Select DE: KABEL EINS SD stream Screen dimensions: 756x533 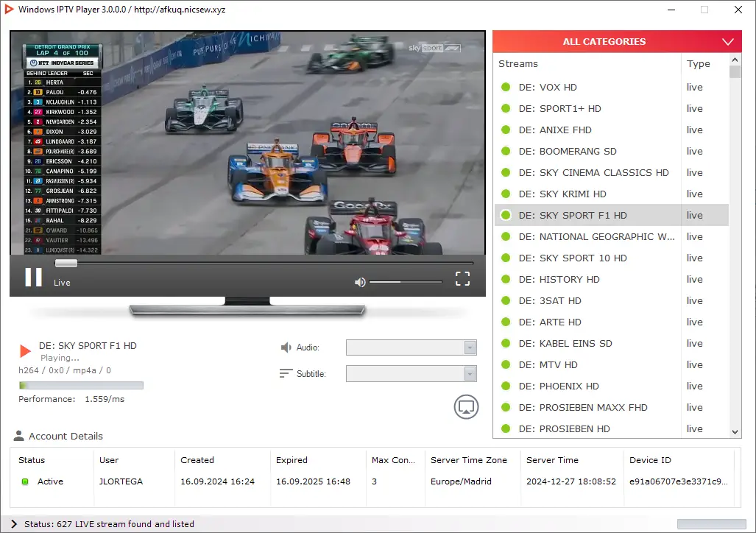point(612,344)
